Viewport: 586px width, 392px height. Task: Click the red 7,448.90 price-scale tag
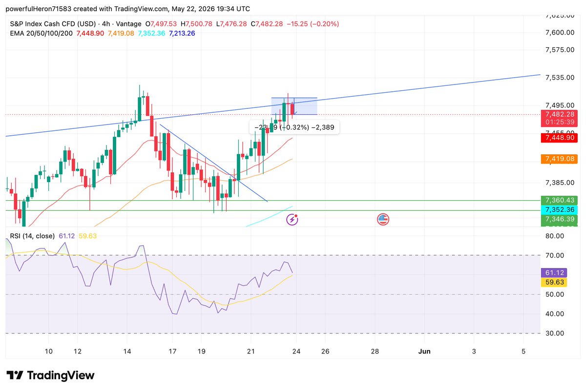(x=559, y=138)
